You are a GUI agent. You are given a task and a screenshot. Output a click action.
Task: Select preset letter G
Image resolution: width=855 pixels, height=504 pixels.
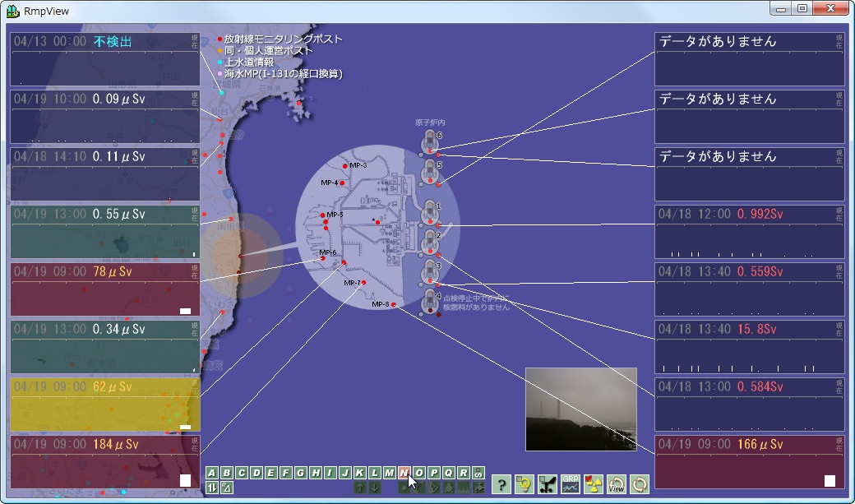tap(300, 473)
